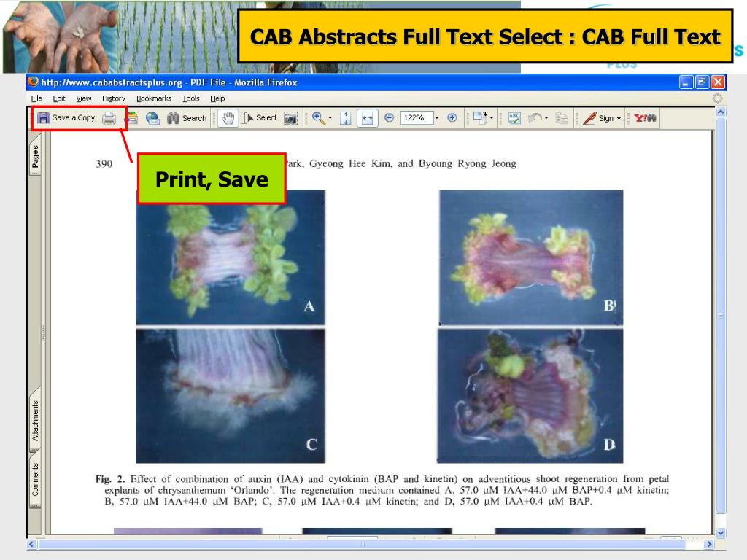Click the vertical scrollbar thumb
The width and height of the screenshot is (747, 560).
[x=721, y=315]
